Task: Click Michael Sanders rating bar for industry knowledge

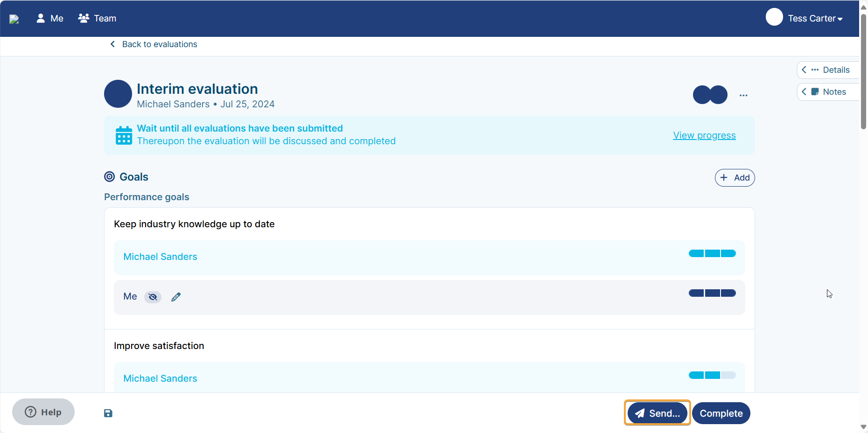Action: 712,253
